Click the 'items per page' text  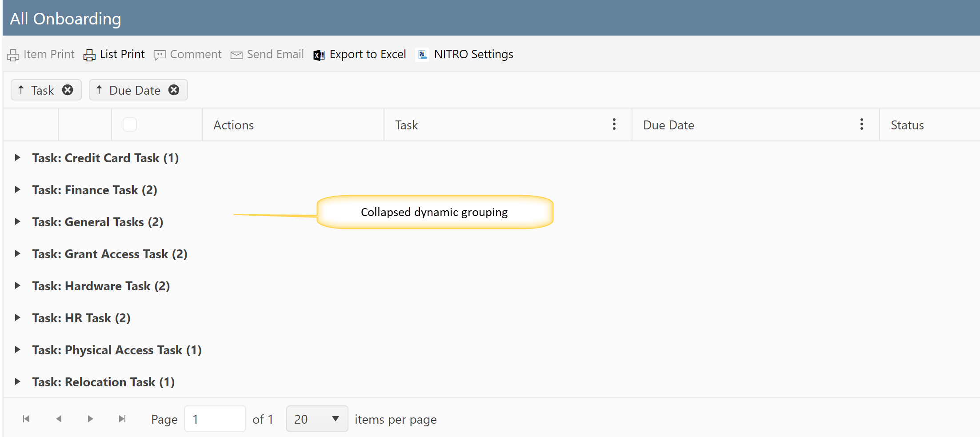pos(396,419)
